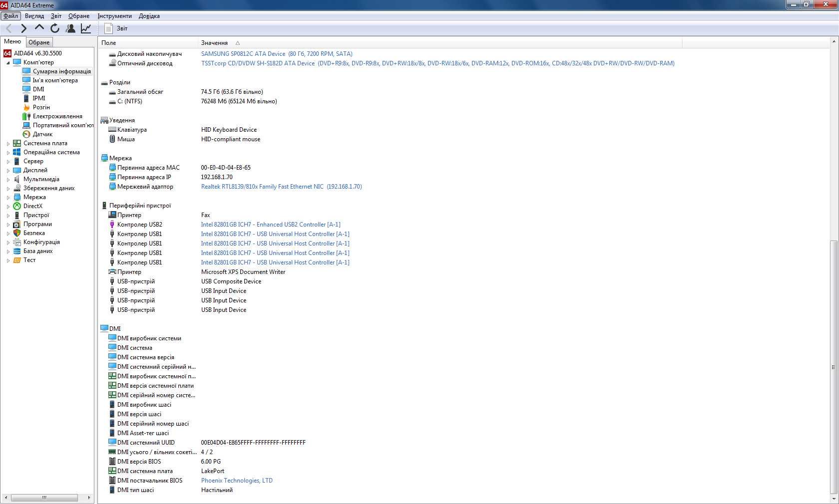
Task: Expand the Дисплей tree node
Action: 8,171
